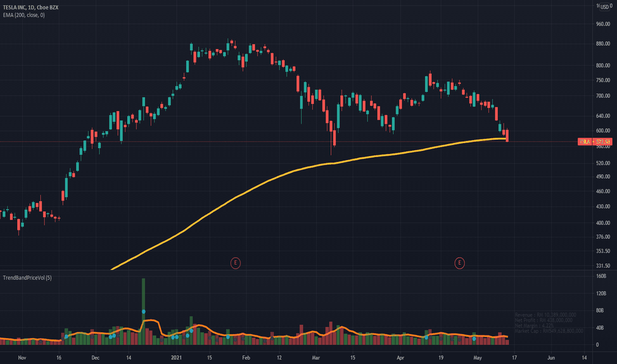The width and height of the screenshot is (617, 364).
Task: Click the red TSLA last price tag
Action: [594, 141]
